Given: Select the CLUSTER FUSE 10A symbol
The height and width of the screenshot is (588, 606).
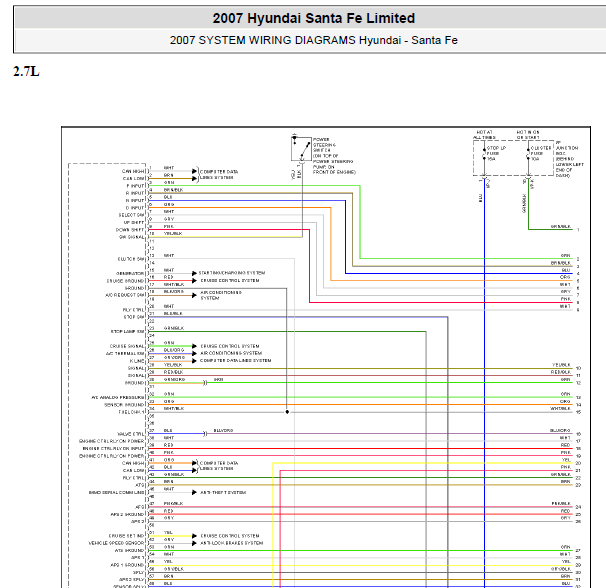Looking at the screenshot, I should pyautogui.click(x=528, y=153).
